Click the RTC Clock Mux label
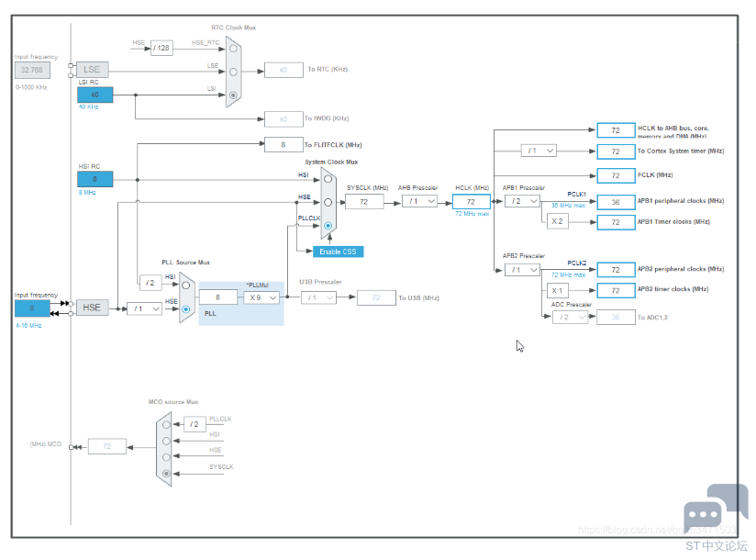 pyautogui.click(x=234, y=28)
